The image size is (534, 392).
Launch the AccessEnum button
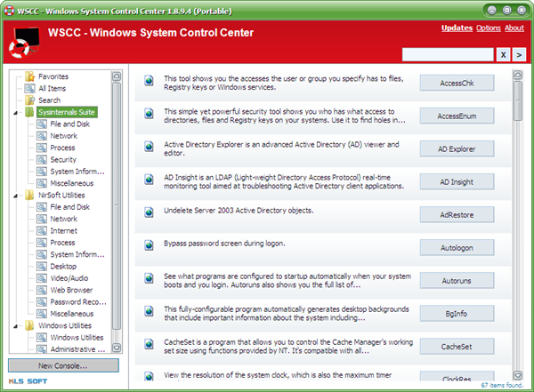(457, 116)
